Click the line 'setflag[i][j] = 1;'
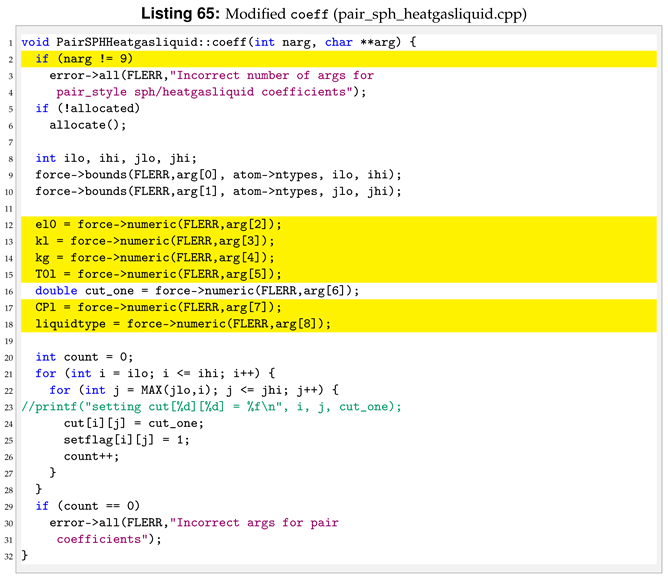Viewport: 668px width, 580px height. 127,440
